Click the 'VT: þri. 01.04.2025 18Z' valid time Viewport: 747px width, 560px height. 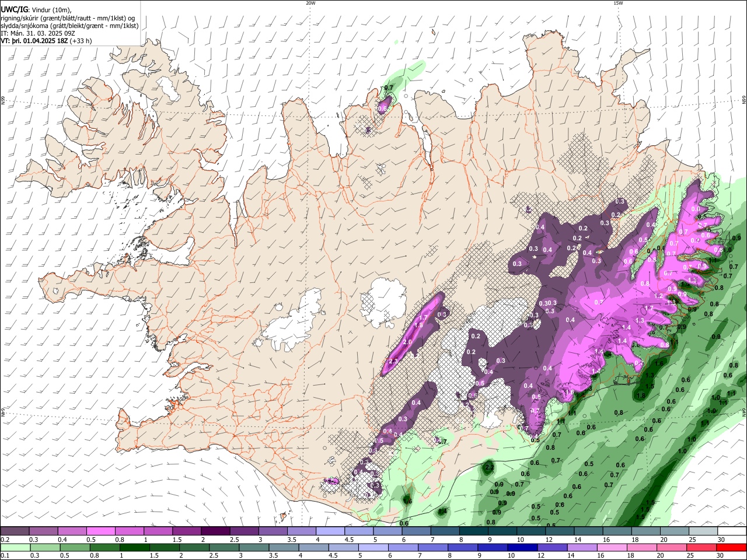[x=34, y=41]
